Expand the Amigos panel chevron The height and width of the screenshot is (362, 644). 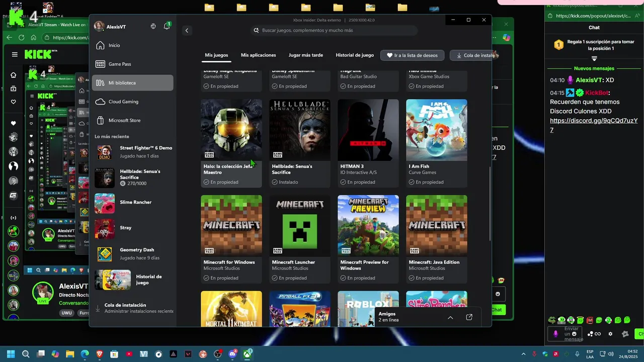[450, 317]
